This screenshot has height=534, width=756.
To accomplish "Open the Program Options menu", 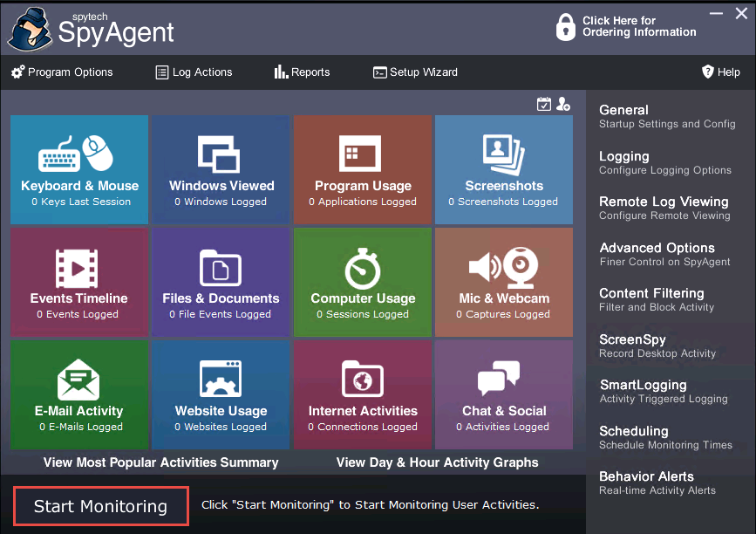I will (x=62, y=72).
